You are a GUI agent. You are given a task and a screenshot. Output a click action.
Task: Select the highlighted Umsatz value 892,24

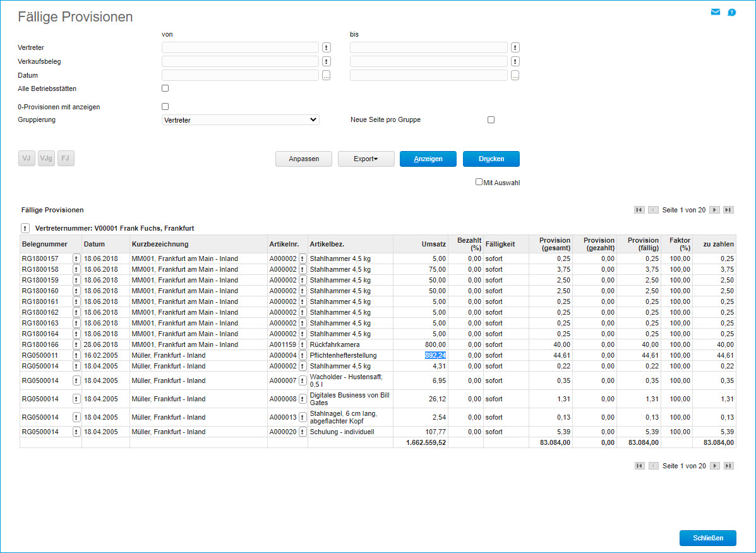(x=435, y=355)
